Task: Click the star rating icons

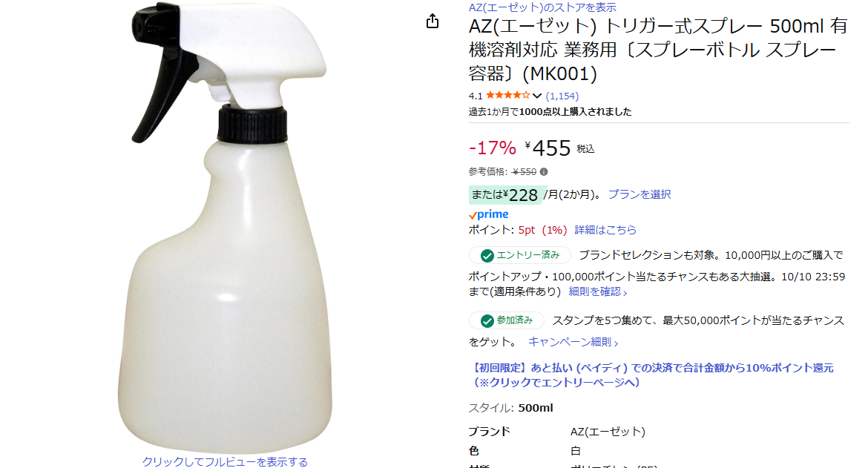Action: 507,96
